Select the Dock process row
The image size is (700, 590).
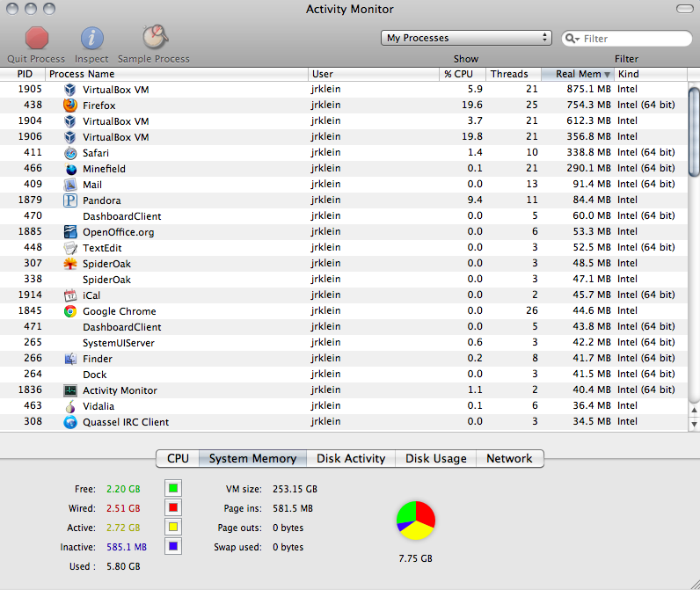344,375
